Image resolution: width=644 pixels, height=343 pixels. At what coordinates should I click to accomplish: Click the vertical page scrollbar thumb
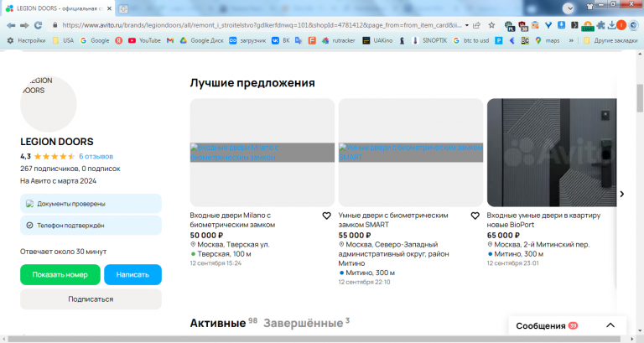pos(640,98)
